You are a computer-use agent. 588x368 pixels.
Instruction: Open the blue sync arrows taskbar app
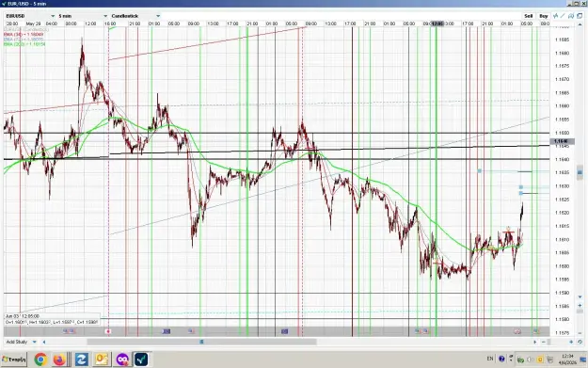pos(81,360)
